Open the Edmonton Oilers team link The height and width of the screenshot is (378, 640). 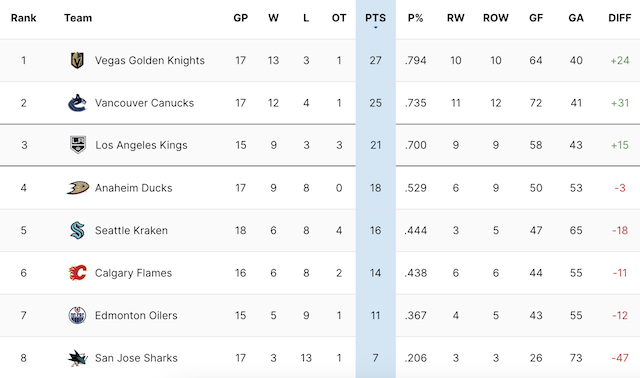pyautogui.click(x=136, y=315)
